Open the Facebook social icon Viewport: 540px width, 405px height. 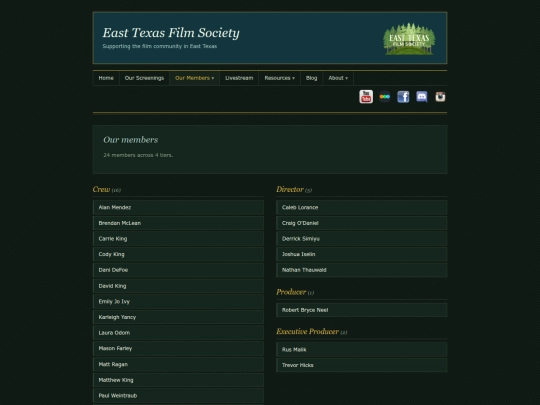point(403,97)
